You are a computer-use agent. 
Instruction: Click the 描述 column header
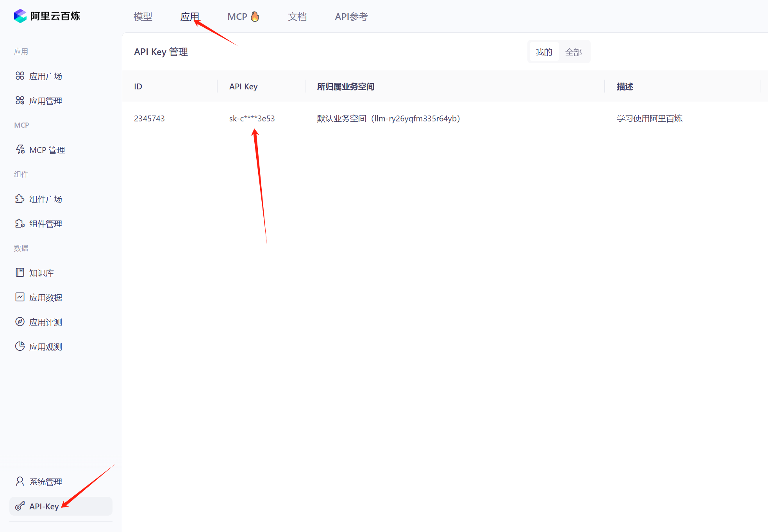(625, 86)
